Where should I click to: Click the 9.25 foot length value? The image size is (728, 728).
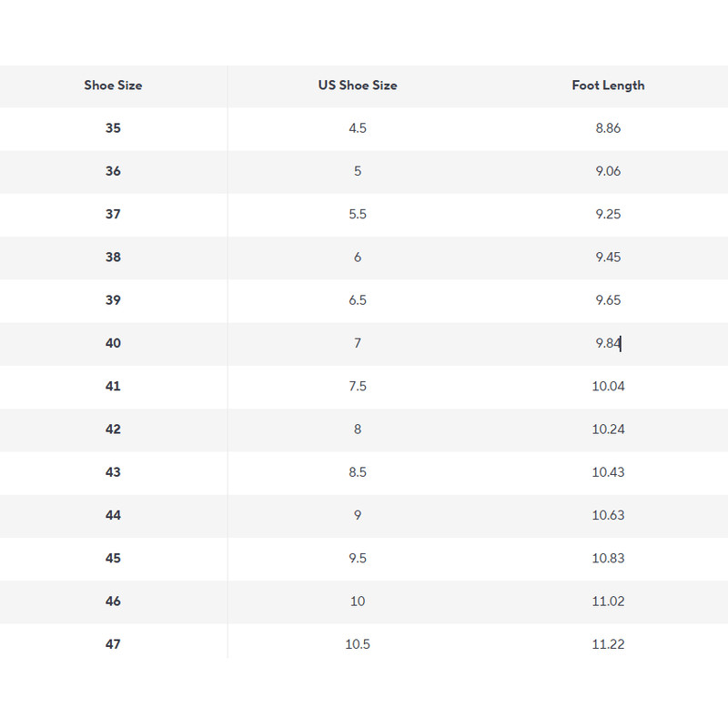point(608,215)
